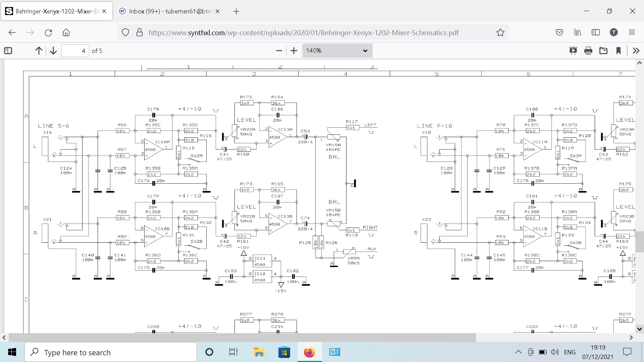Toggle Firefox sidebars view
644x362 pixels.
pos(596,33)
